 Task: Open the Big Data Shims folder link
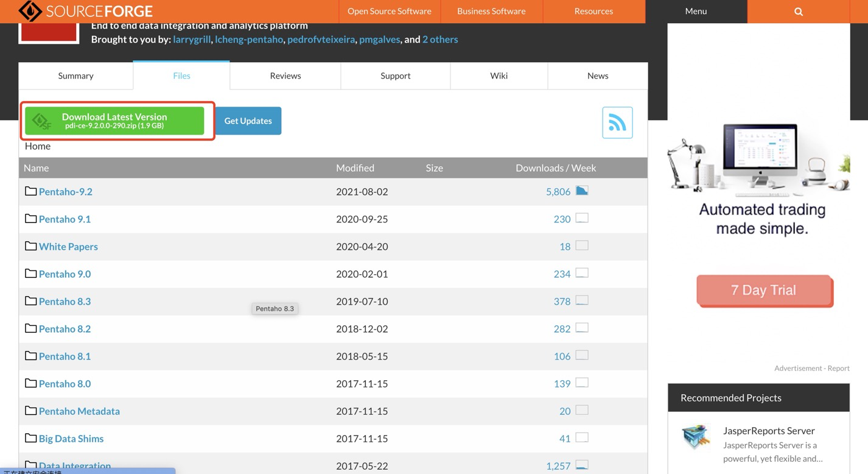(x=71, y=438)
